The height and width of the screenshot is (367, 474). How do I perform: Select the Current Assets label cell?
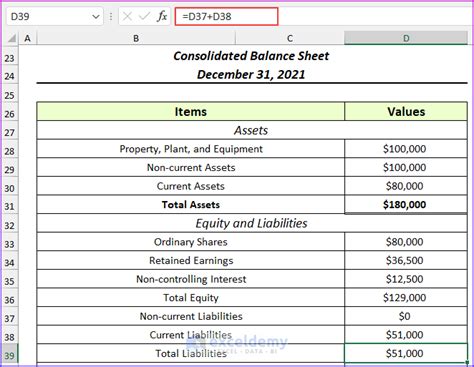click(x=191, y=186)
